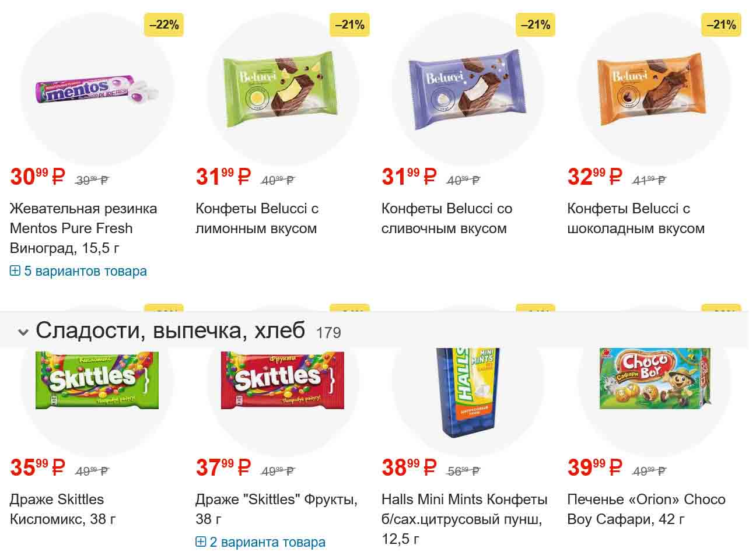
Task: Open the Halls Mini Mints image
Action: tap(468, 392)
